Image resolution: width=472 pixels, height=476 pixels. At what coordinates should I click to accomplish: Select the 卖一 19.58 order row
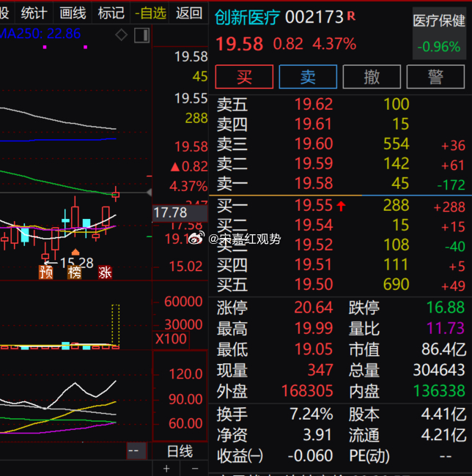click(340, 184)
